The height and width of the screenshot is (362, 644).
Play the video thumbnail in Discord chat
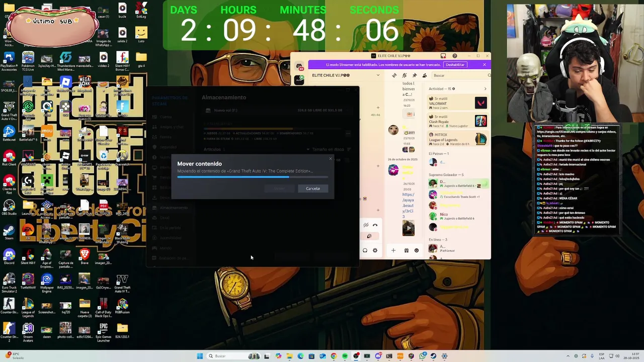tap(408, 228)
